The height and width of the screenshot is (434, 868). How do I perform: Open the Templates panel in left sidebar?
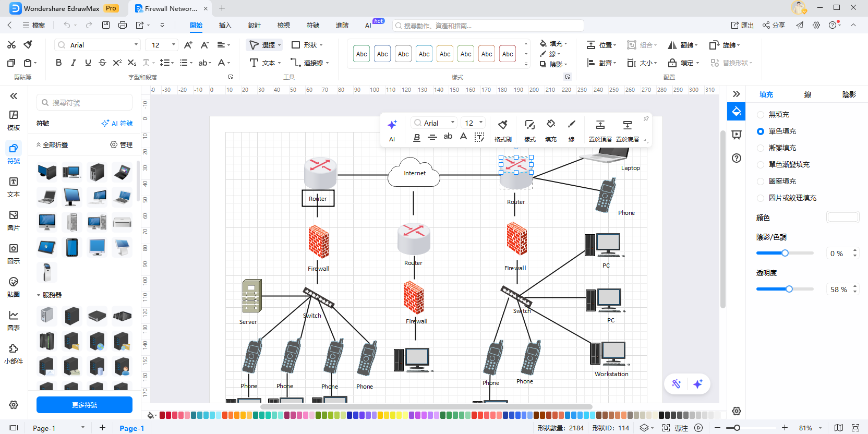coord(14,119)
